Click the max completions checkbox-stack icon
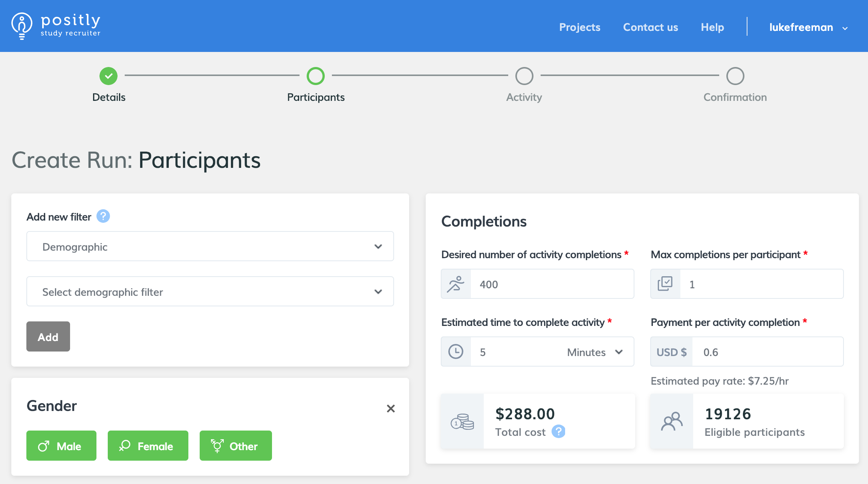The height and width of the screenshot is (484, 868). coord(665,284)
